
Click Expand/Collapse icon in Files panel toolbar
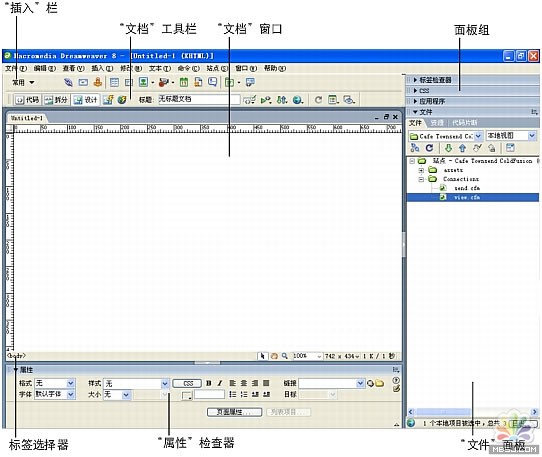coord(510,148)
